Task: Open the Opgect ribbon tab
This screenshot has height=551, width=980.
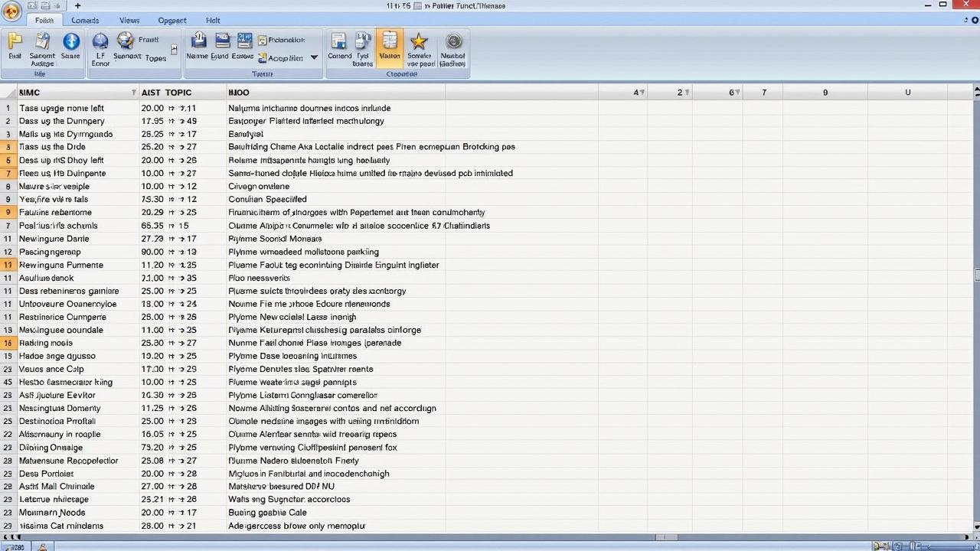Action: click(x=172, y=21)
